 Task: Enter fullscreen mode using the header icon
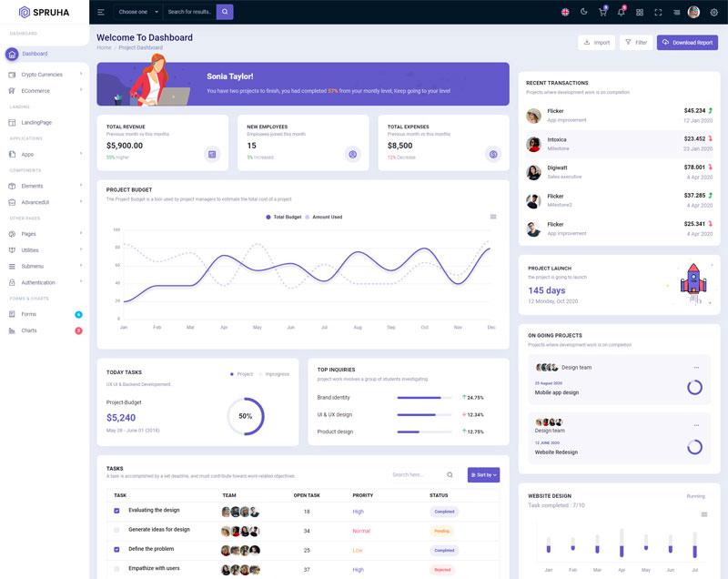pos(658,12)
